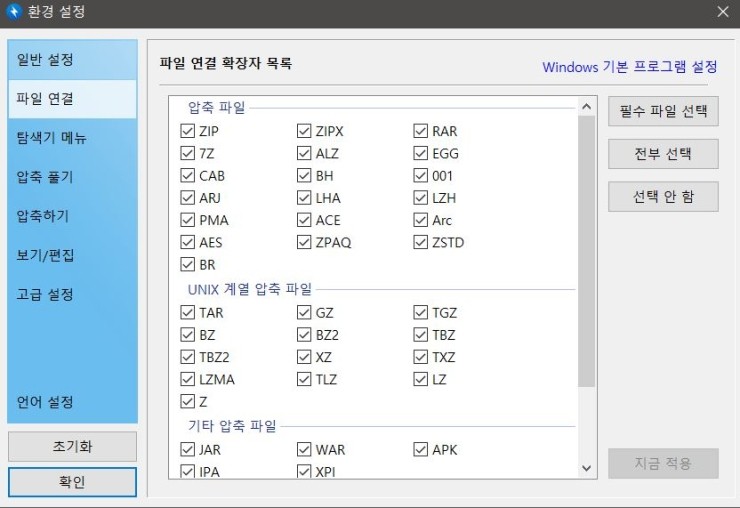Toggle the XZ checkbox
This screenshot has width=740, height=508.
(304, 356)
